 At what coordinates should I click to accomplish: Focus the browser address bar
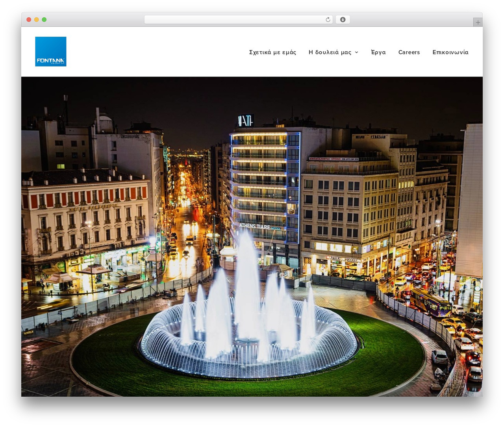[x=238, y=20]
